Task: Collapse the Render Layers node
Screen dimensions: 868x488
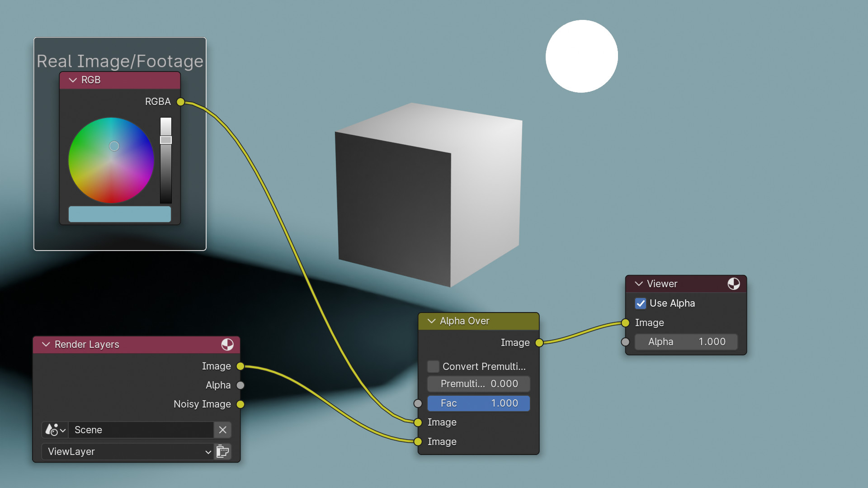Action: [46, 345]
